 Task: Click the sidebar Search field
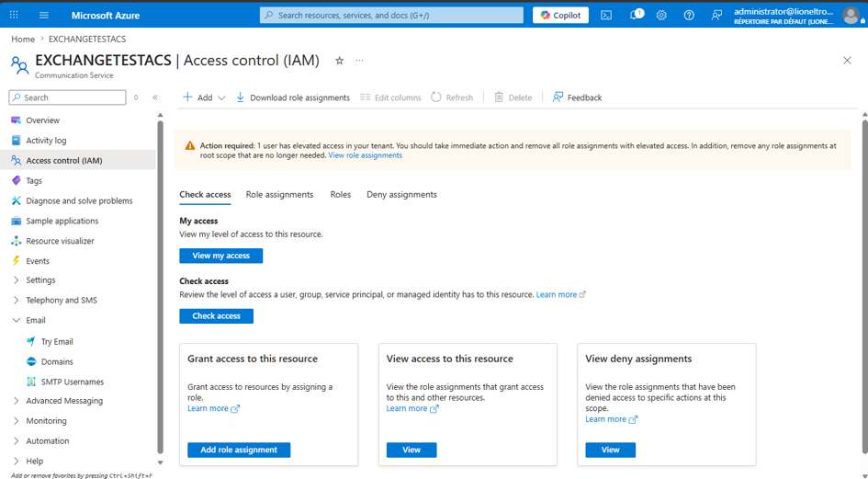[68, 97]
